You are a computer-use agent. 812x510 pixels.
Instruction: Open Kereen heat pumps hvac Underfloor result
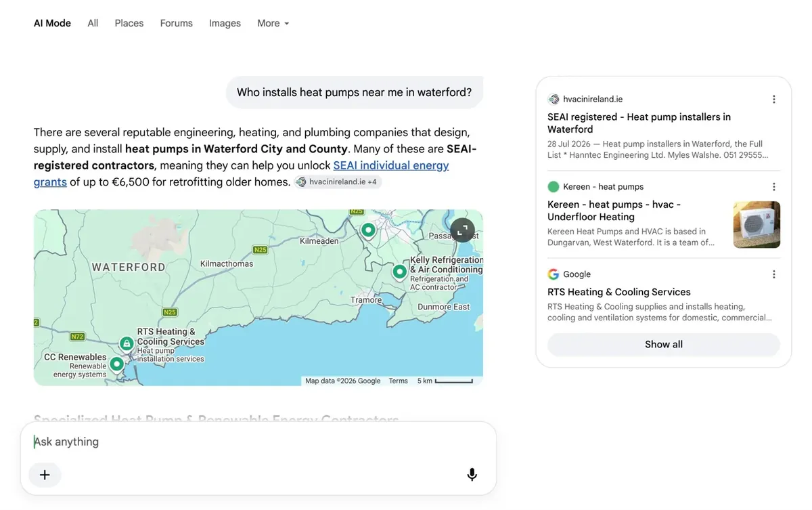click(x=614, y=211)
